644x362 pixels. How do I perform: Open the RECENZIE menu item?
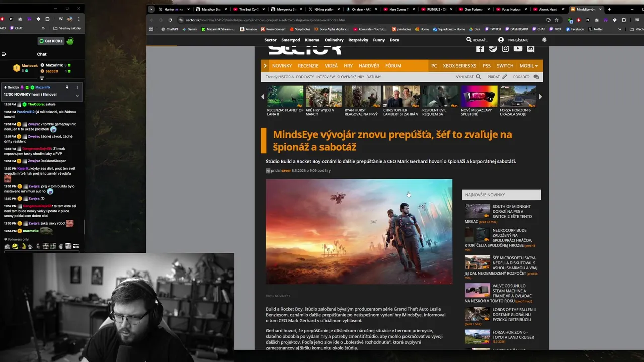point(308,66)
